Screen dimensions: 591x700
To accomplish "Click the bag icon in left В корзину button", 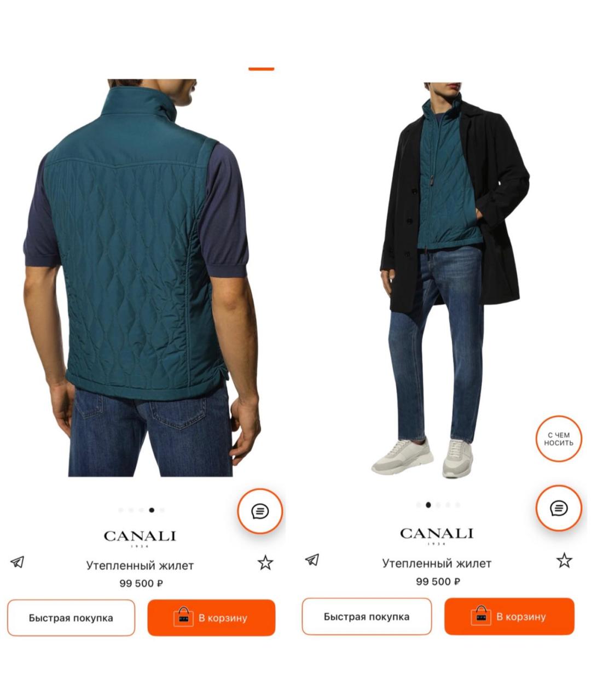I will click(x=183, y=617).
